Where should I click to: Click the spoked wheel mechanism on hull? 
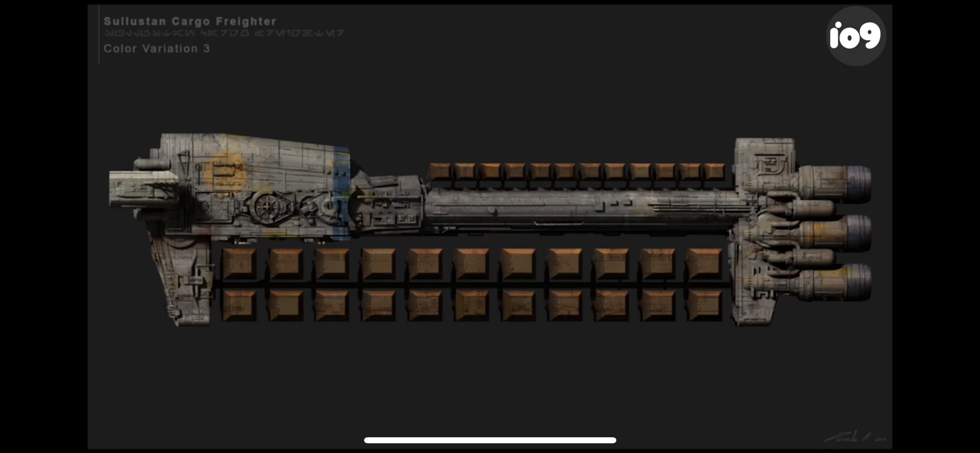coord(267,208)
